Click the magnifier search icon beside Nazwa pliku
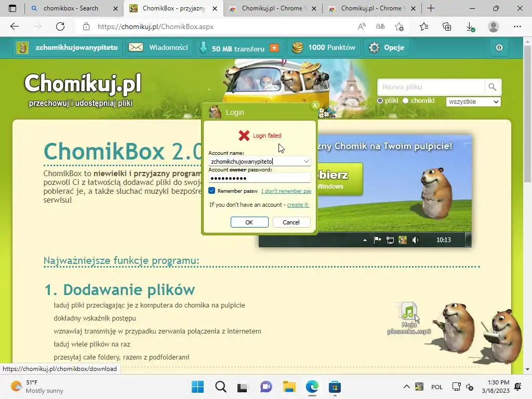 [493, 87]
